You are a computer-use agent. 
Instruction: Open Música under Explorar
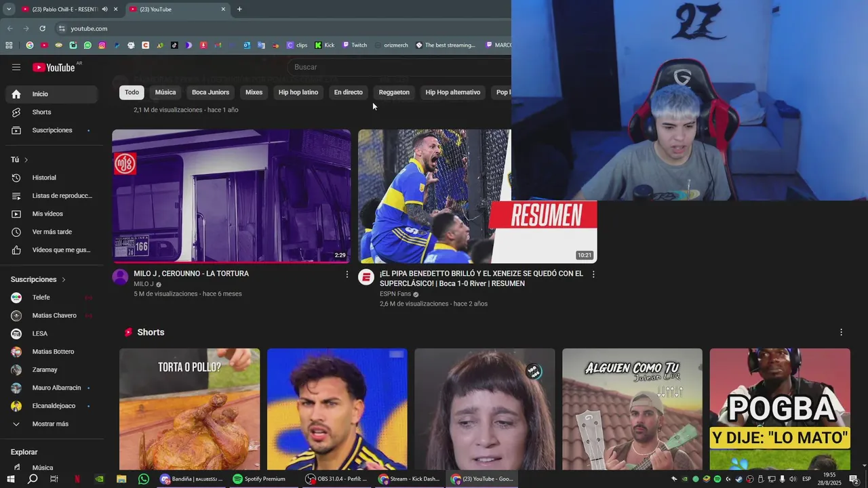tap(52, 468)
